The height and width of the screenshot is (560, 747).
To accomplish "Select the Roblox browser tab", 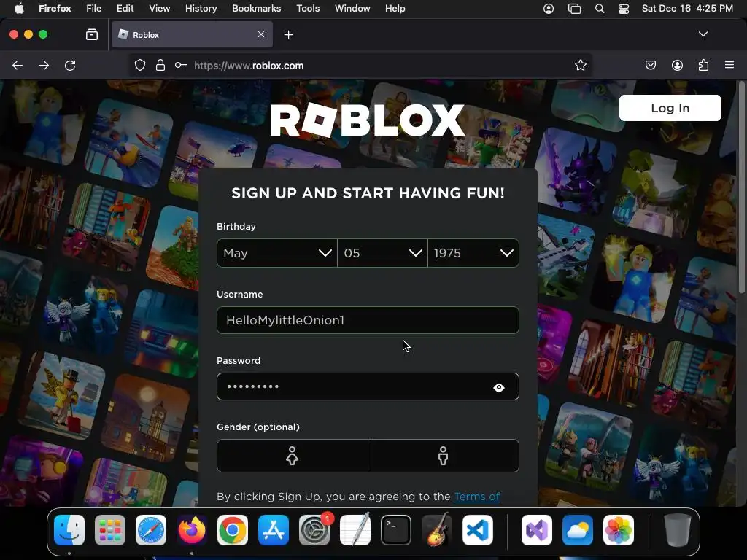I will click(x=193, y=34).
